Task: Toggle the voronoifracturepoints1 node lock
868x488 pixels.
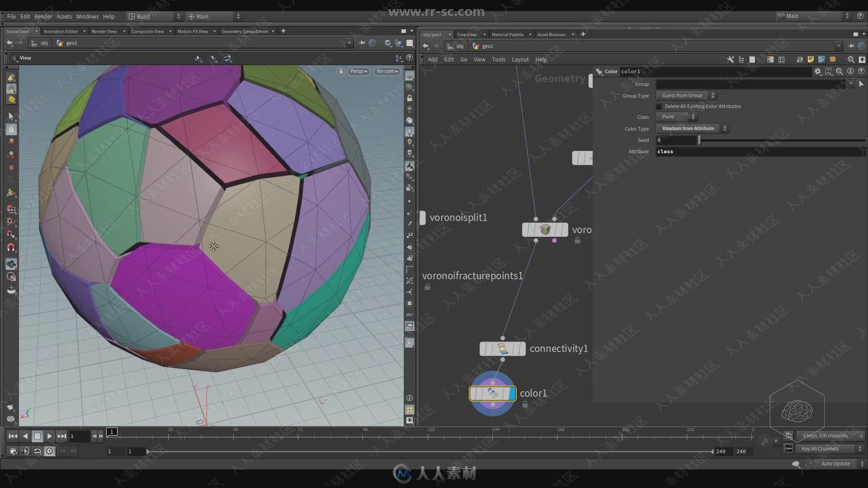Action: tap(427, 286)
